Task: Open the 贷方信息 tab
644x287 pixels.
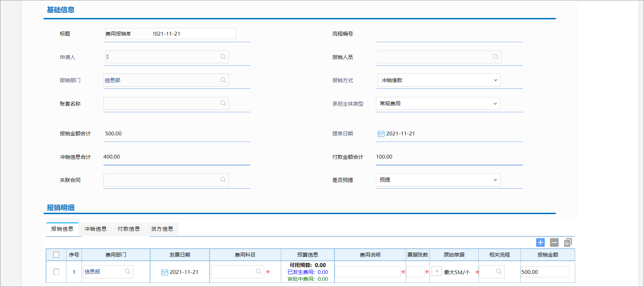Action: (162, 229)
